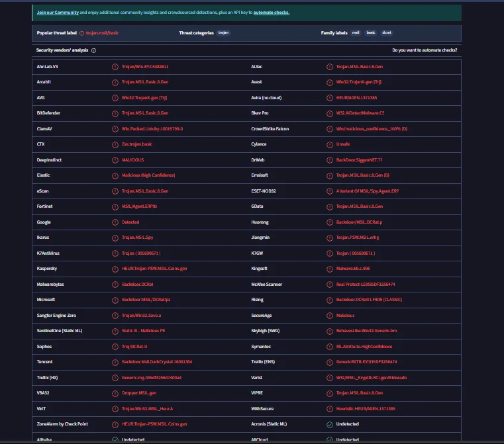Select the A Variant Of MSIL/Spy.Agent.ERP text
The width and height of the screenshot is (504, 444).
368,191
